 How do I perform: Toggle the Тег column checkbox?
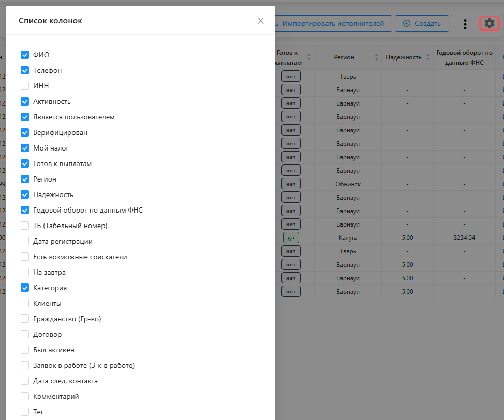coord(25,412)
